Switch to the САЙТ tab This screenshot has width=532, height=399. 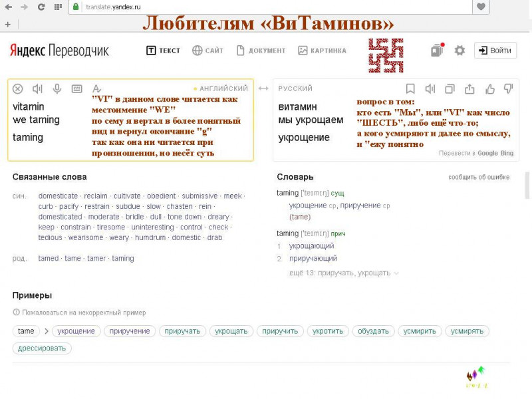coord(207,51)
